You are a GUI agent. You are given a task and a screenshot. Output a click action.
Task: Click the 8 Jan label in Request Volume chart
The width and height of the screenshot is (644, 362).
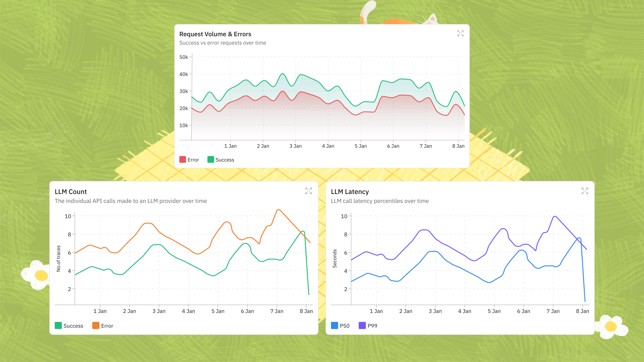click(x=458, y=146)
